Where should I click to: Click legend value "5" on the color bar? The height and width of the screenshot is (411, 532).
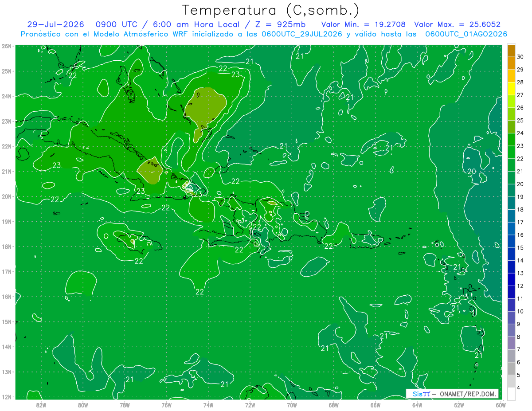pos(519,375)
